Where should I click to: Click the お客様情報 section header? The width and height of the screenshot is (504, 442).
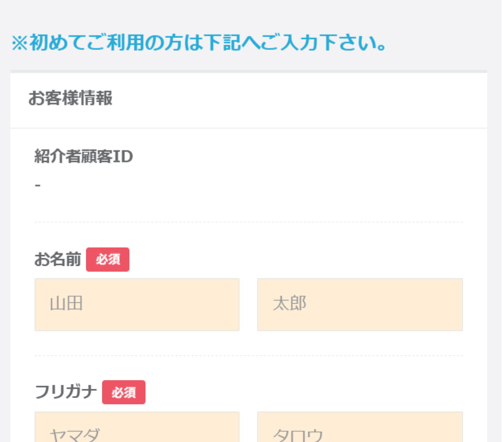(70, 98)
